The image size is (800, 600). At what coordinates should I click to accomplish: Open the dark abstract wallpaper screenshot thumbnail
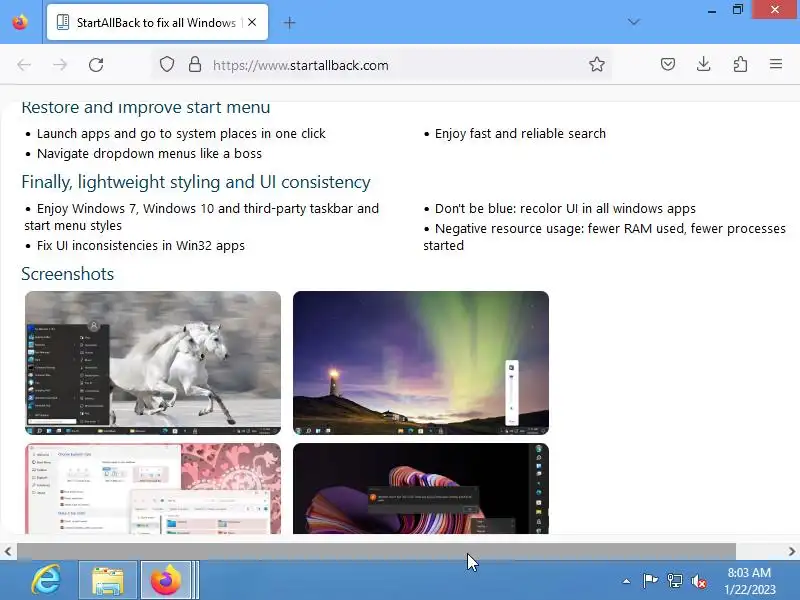(421, 488)
